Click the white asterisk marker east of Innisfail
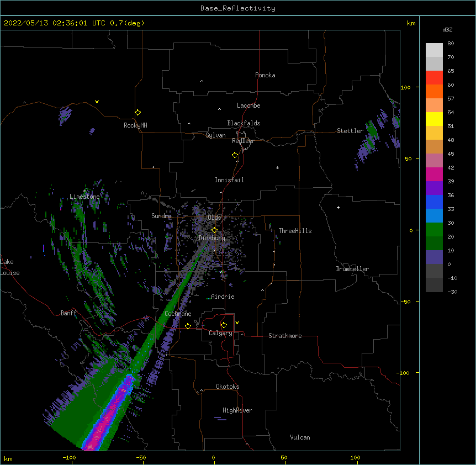Viewport: 476px width, 465px height. pyautogui.click(x=277, y=167)
